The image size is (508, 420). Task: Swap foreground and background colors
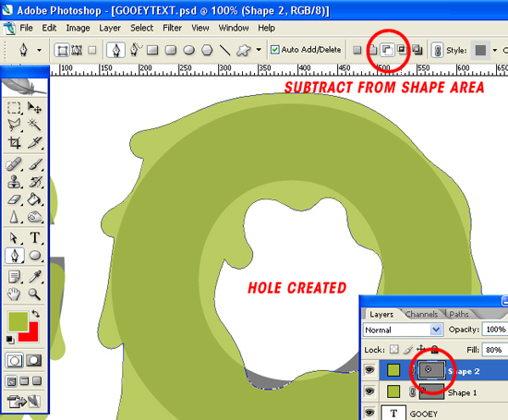(x=36, y=314)
